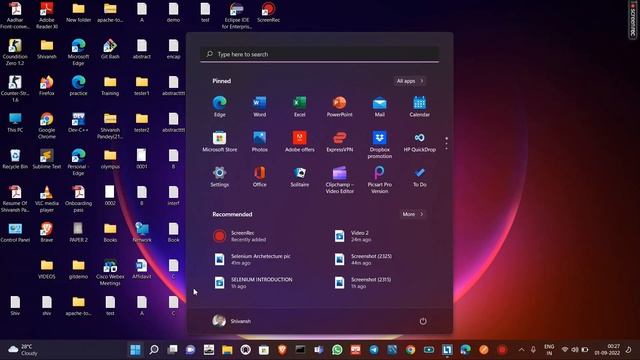Screen dimensions: 640x360
Task: Select the Training folder on desktop
Action: click(x=110, y=86)
